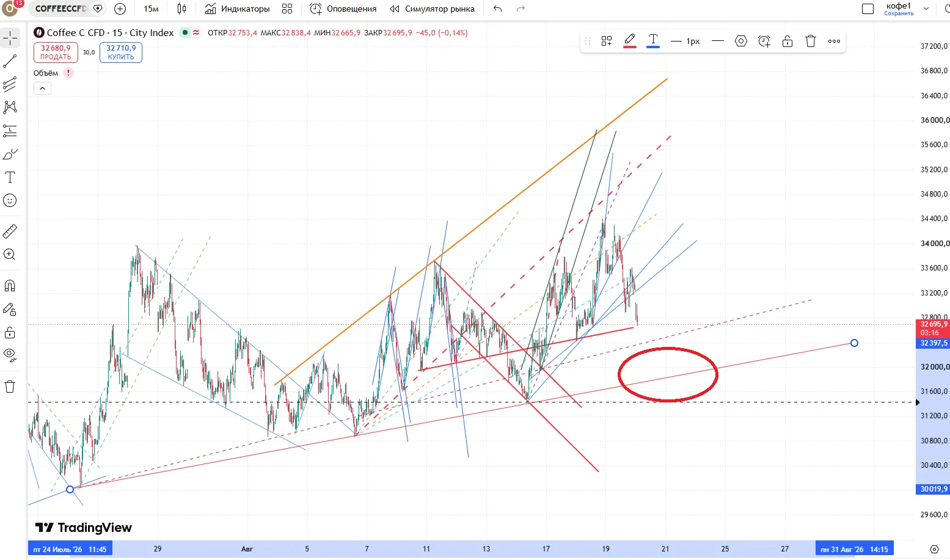Toggle stay in drawing mode pencil-lock
The height and width of the screenshot is (560, 950).
click(x=10, y=309)
